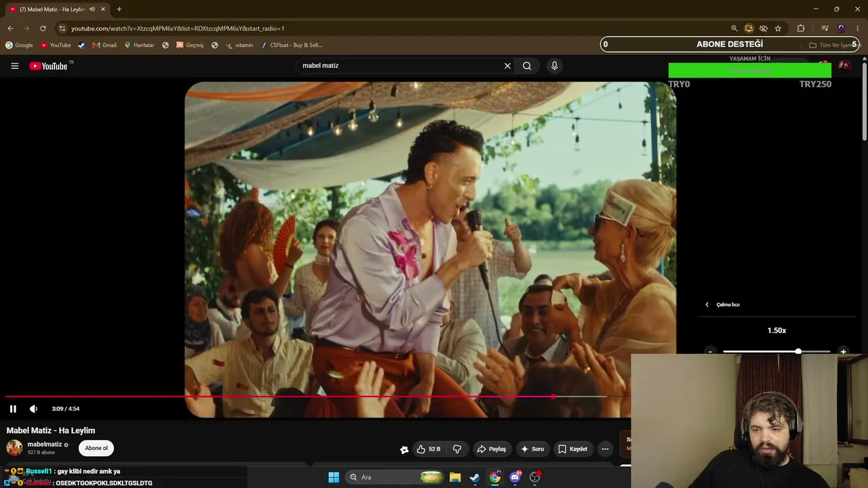
Task: Select the browser address bar URL
Action: pos(178,28)
